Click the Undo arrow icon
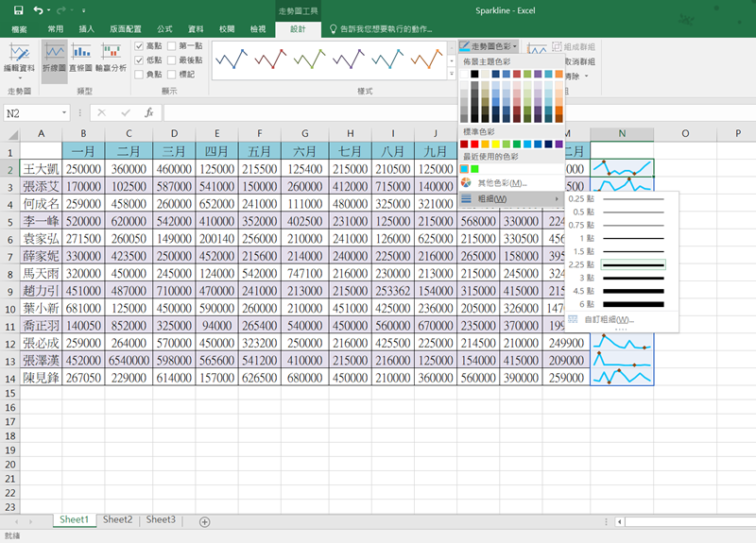Screen dimensions: 756x543 click(38, 10)
